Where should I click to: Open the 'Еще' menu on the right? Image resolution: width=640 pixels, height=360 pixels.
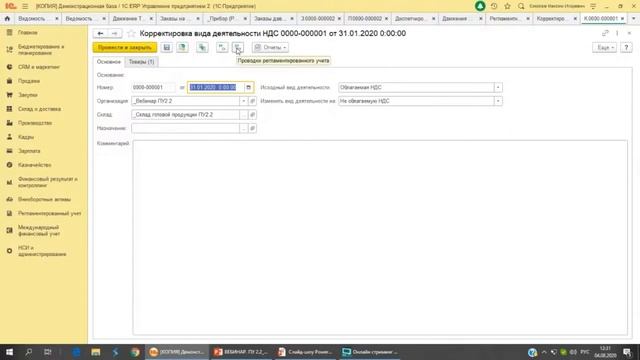pyautogui.click(x=604, y=47)
